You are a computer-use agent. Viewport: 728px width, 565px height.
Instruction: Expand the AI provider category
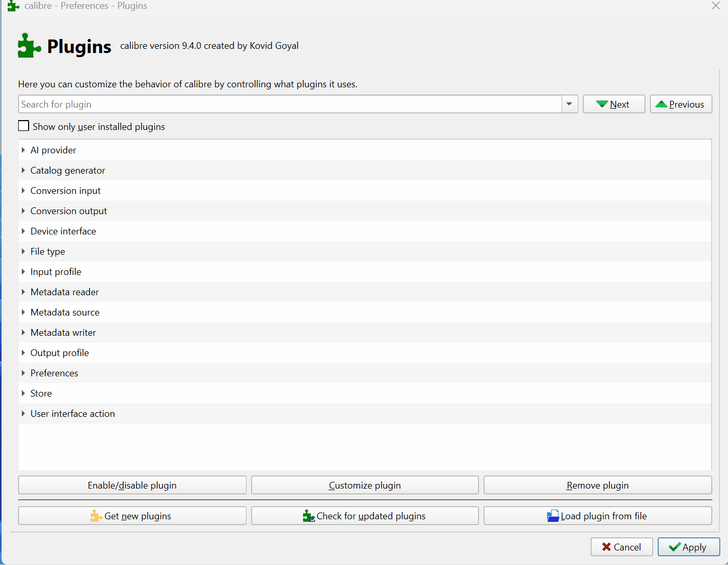23,150
